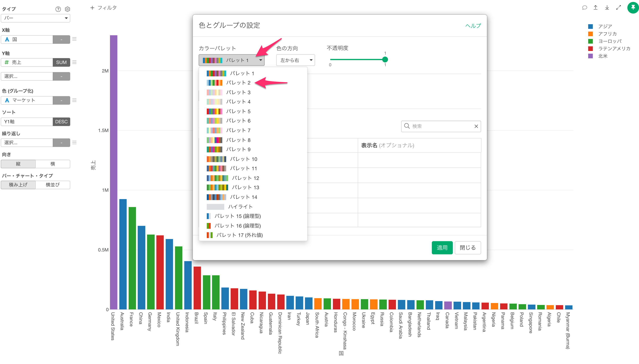639x364 pixels.
Task: Click the マーケット function dash button
Action: click(x=61, y=101)
